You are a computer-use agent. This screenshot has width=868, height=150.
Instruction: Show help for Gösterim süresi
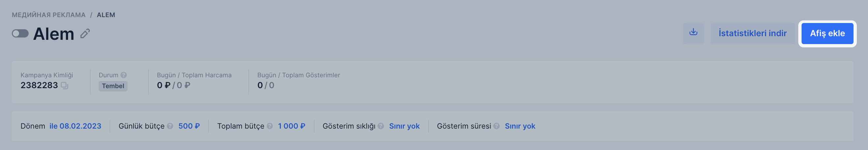[x=496, y=126]
